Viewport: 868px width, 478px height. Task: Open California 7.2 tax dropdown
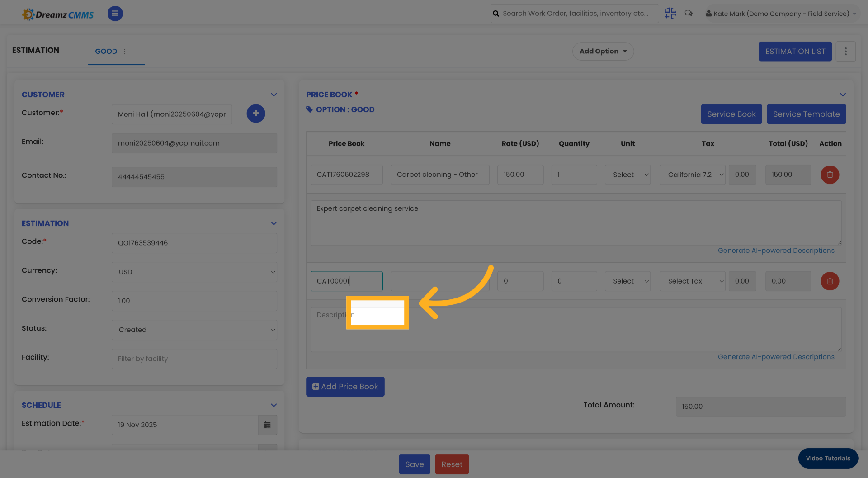693,175
